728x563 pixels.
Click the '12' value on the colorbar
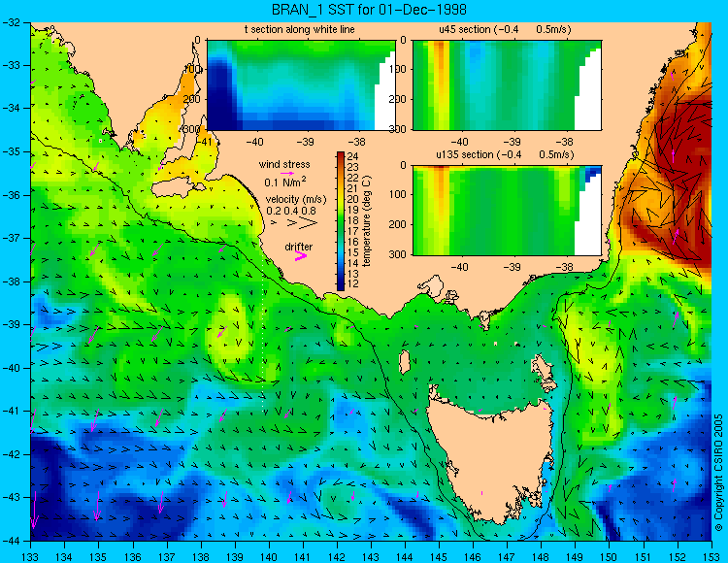353,284
